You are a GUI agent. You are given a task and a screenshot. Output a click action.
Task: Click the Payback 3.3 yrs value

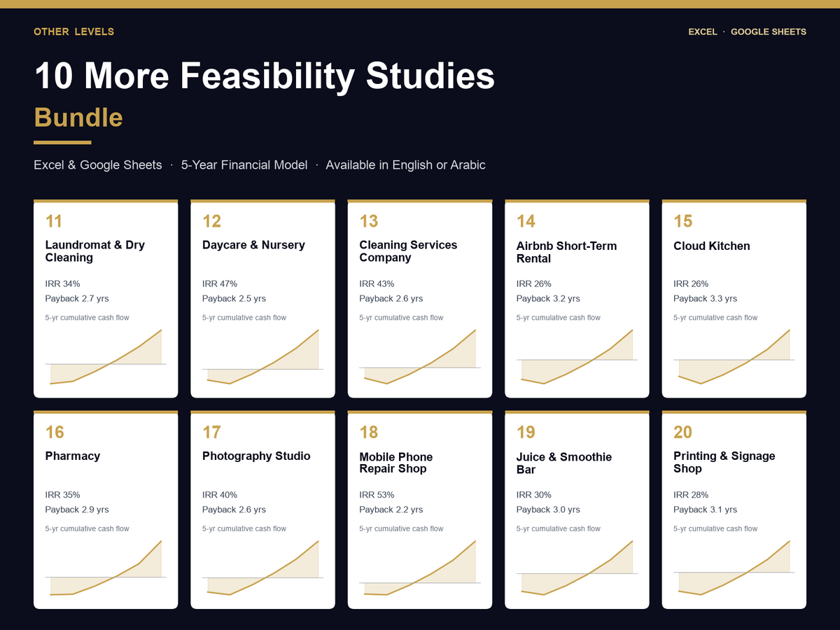(x=706, y=299)
